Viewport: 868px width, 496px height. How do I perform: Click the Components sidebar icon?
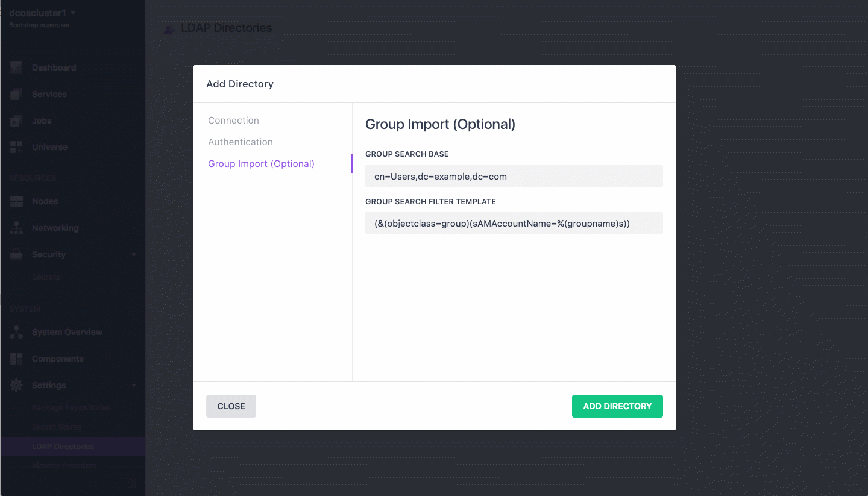click(16, 359)
